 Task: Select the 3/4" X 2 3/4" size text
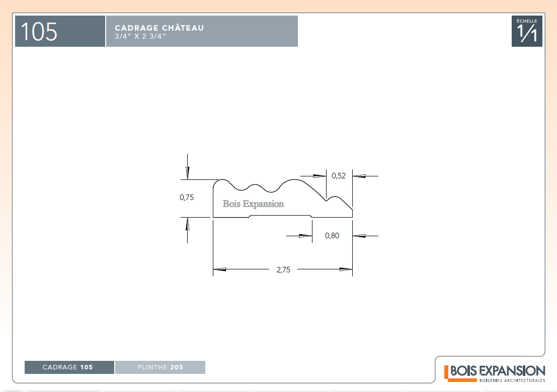(x=140, y=36)
